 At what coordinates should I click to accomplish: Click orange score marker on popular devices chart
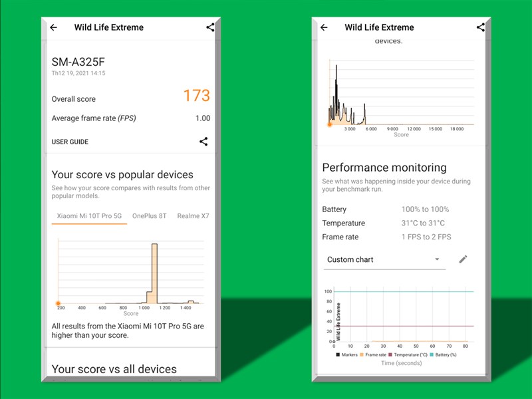(x=58, y=303)
